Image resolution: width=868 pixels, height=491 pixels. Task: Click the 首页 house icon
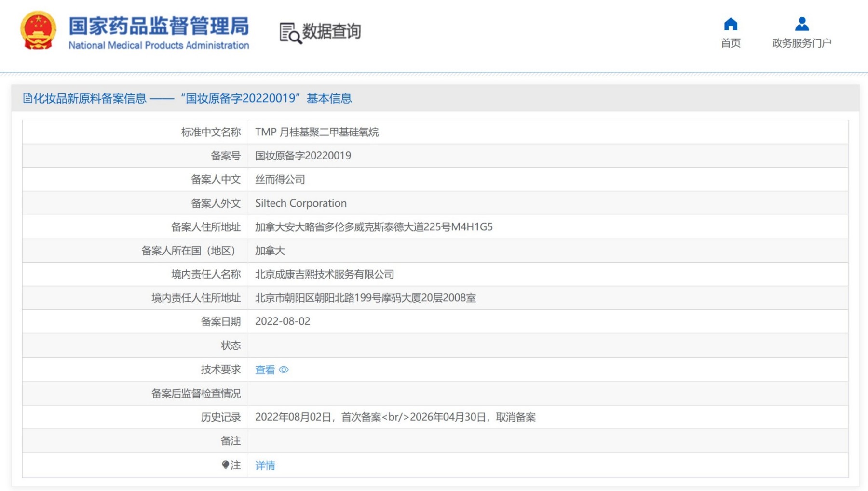pyautogui.click(x=731, y=24)
